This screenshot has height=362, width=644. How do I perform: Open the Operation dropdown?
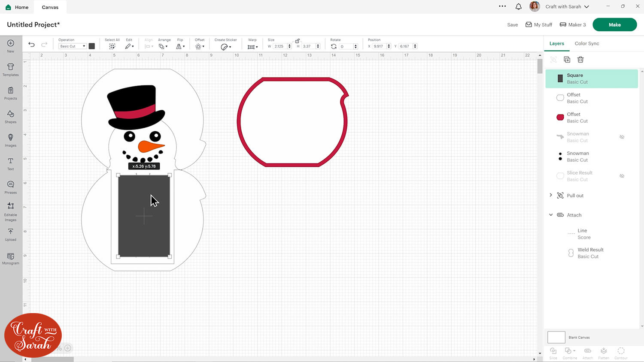[72, 46]
